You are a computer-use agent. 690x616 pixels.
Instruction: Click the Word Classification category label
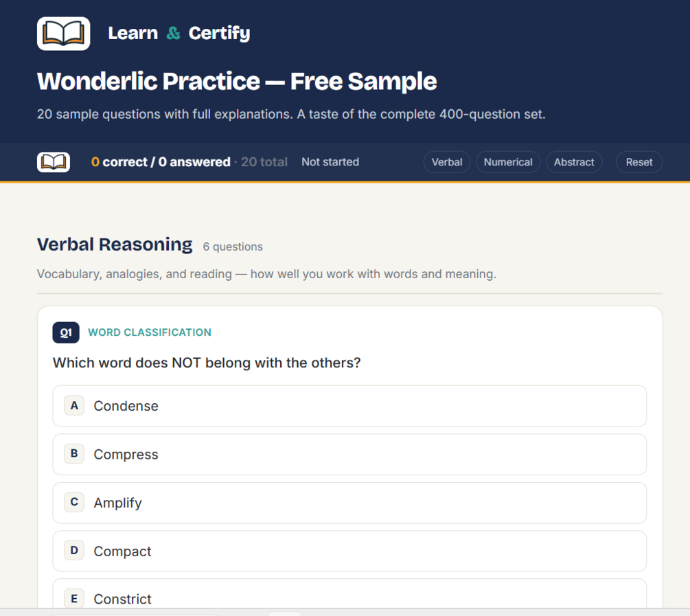tap(150, 332)
